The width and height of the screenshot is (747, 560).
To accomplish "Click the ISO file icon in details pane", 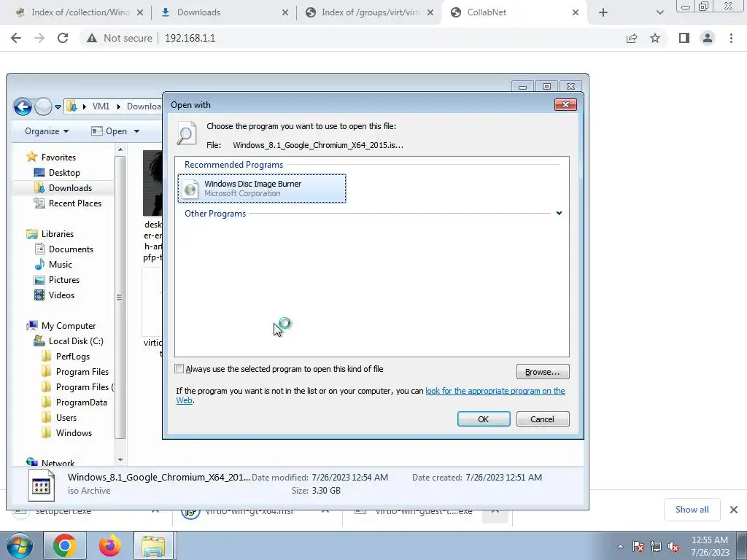I will pos(41,485).
